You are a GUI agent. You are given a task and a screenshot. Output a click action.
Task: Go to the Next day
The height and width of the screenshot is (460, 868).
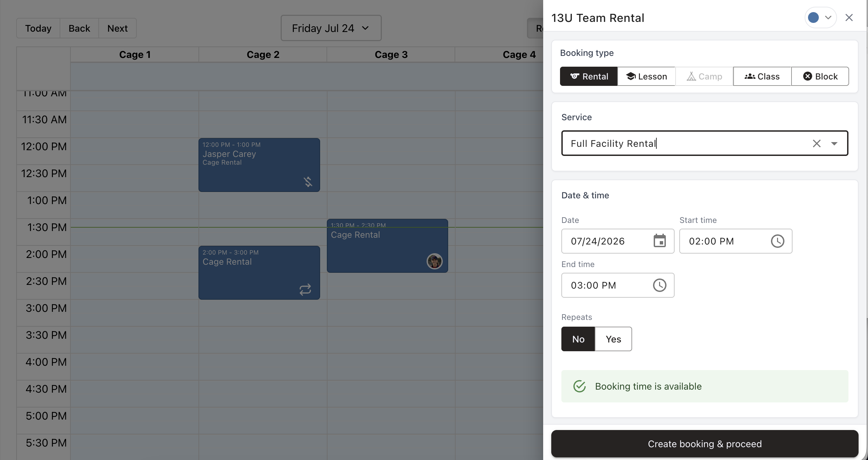click(x=117, y=28)
